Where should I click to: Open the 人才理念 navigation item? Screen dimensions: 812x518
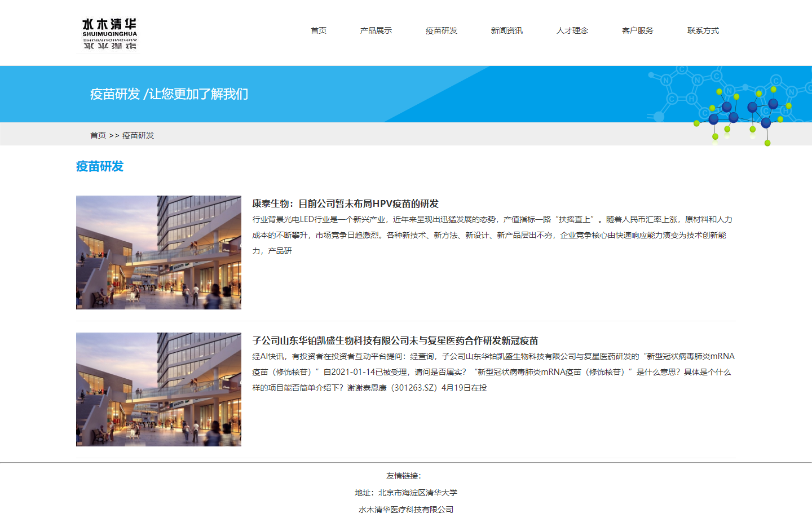pos(572,30)
